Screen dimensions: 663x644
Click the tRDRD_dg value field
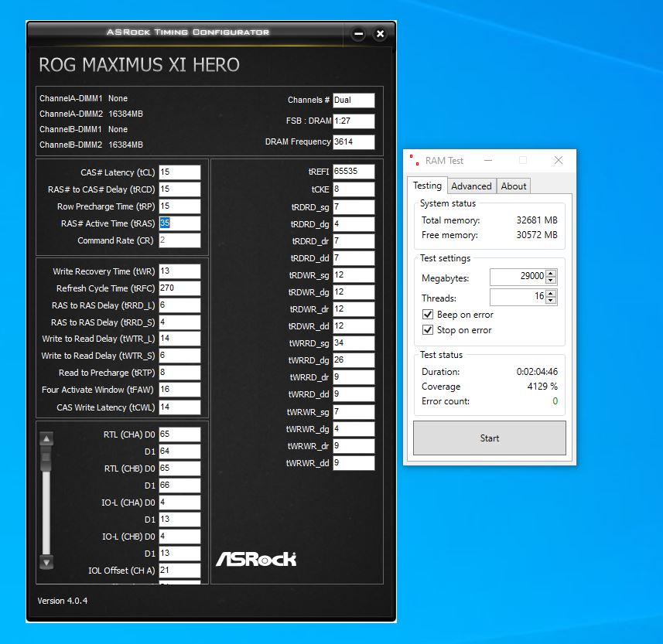point(354,223)
